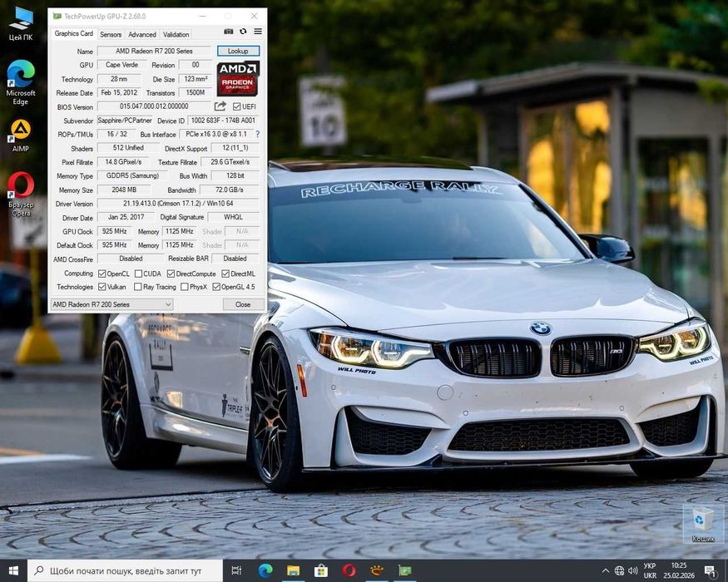Click the screenshot camera icon in GPU-Z
This screenshot has width=728, height=582.
point(229,32)
